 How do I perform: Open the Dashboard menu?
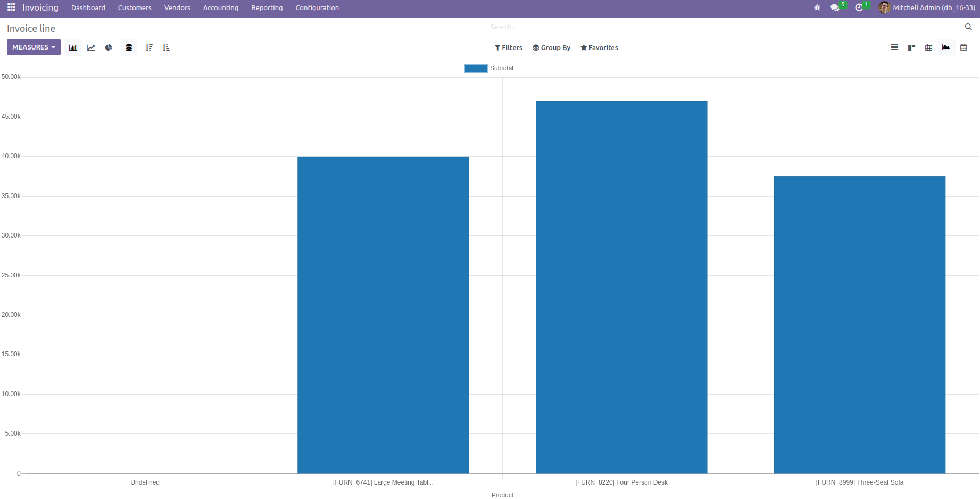point(88,7)
